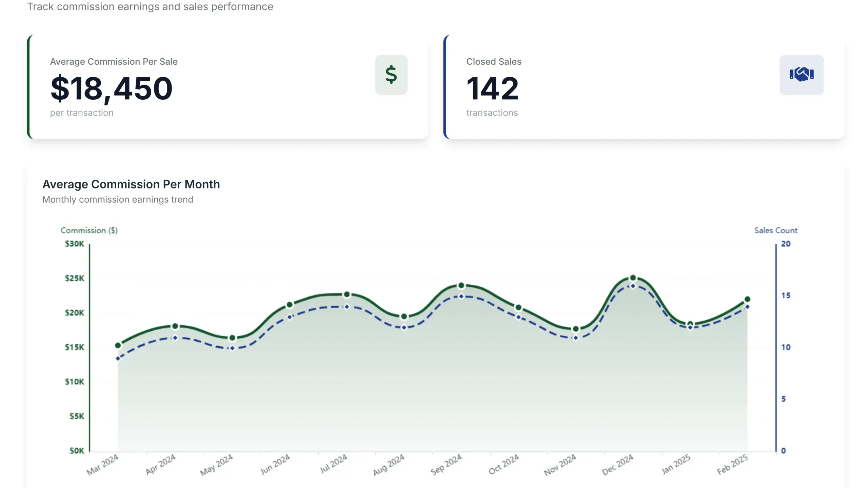Click the 20 label on Sales Count axis
This screenshot has height=488, width=868.
pos(786,244)
